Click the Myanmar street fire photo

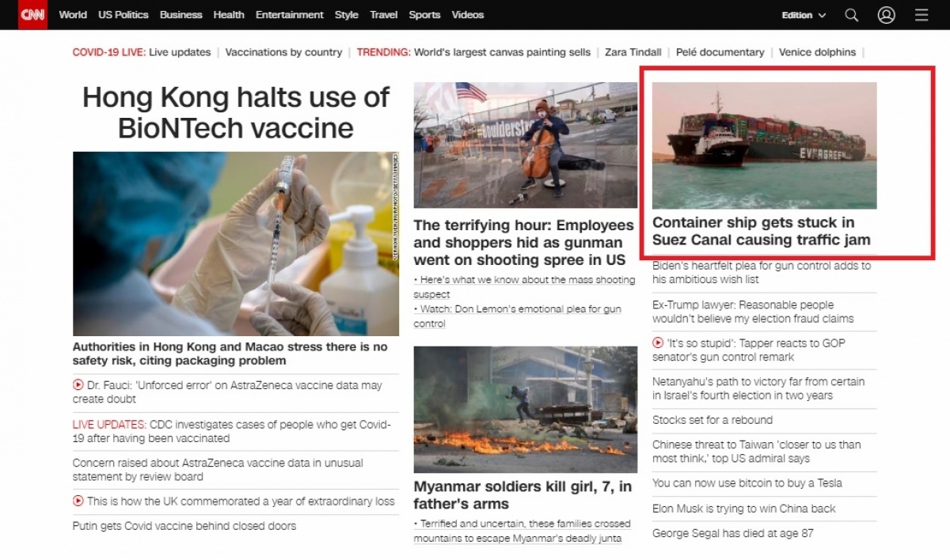click(x=526, y=409)
